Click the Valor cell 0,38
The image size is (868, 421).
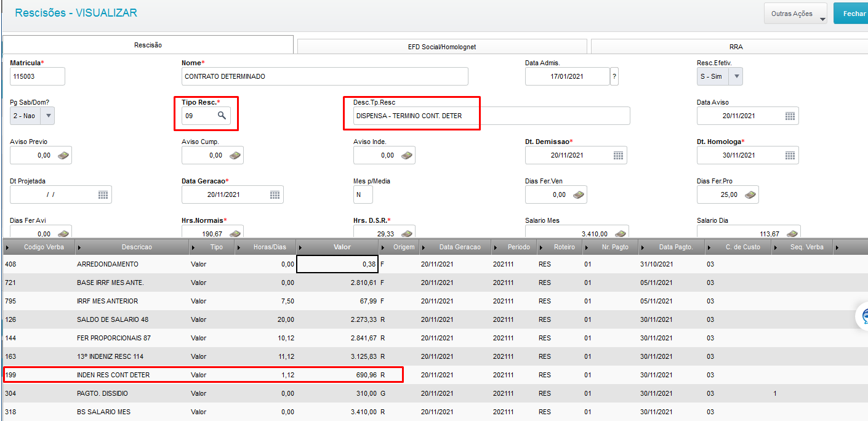(x=337, y=264)
